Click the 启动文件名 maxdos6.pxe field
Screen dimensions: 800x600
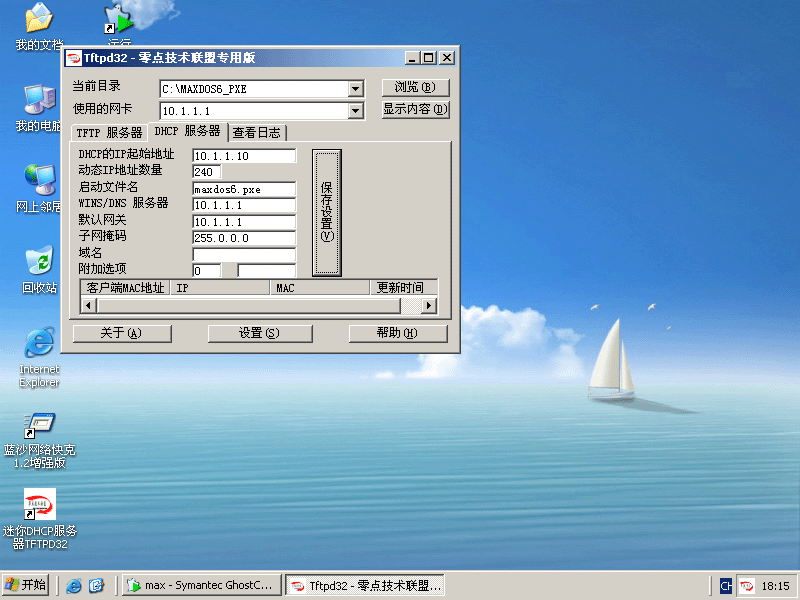244,189
